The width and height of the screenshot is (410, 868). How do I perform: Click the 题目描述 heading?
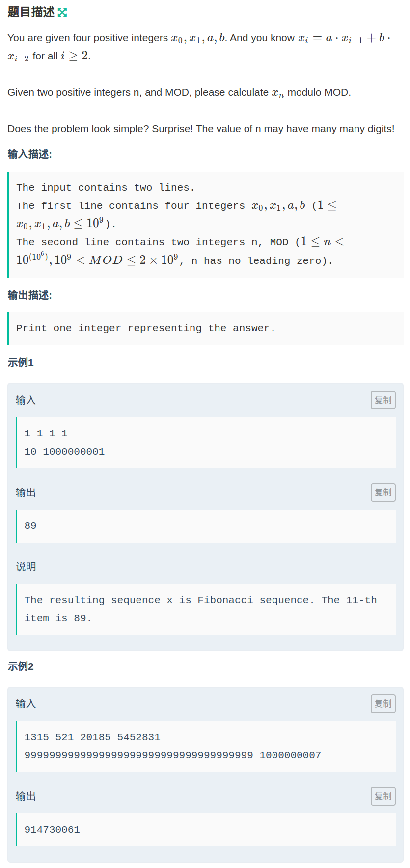tap(31, 12)
